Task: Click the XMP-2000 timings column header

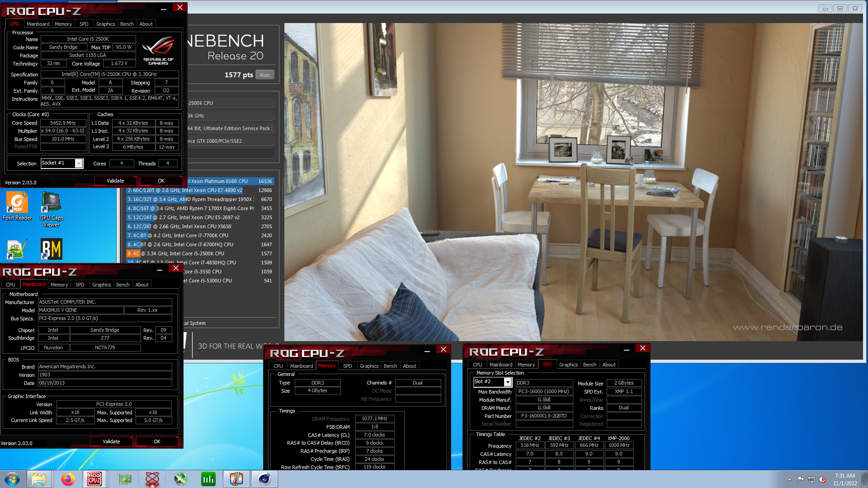Action: [x=618, y=438]
